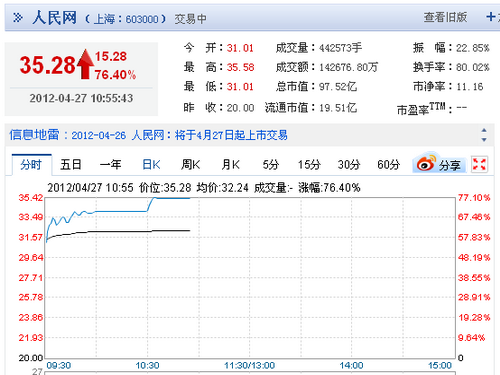Click 流通市值 value 19.51亿
This screenshot has width=500, height=375.
(x=338, y=108)
